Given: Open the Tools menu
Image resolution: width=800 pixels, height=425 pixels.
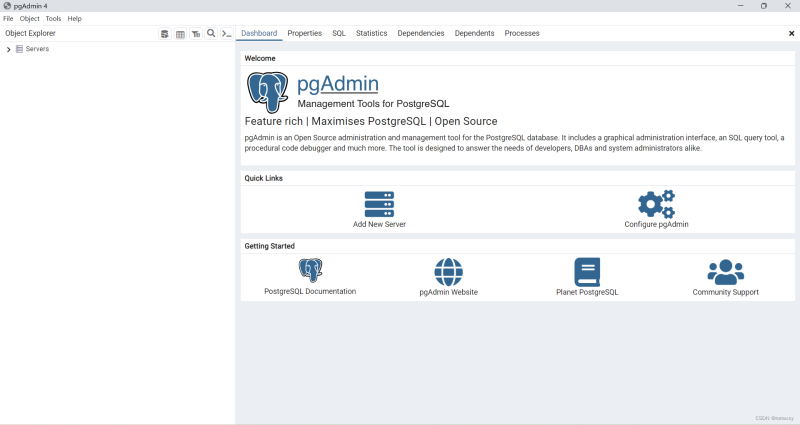Looking at the screenshot, I should click(x=53, y=18).
